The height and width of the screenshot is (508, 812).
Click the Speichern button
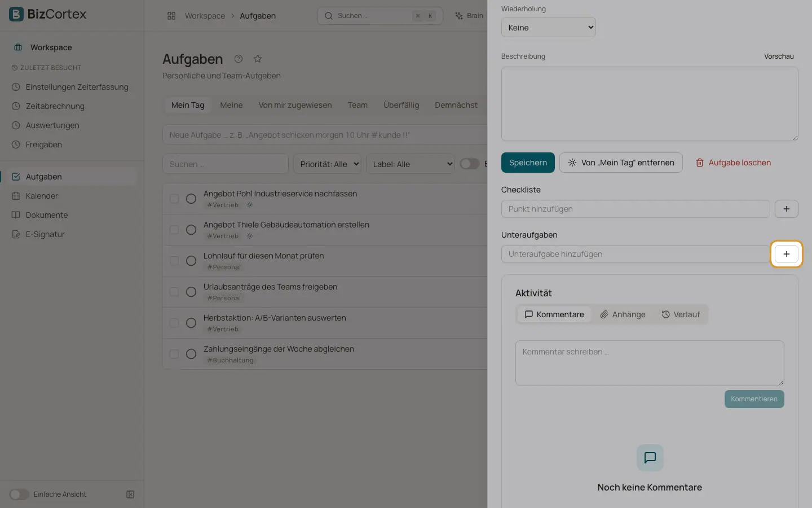point(528,163)
